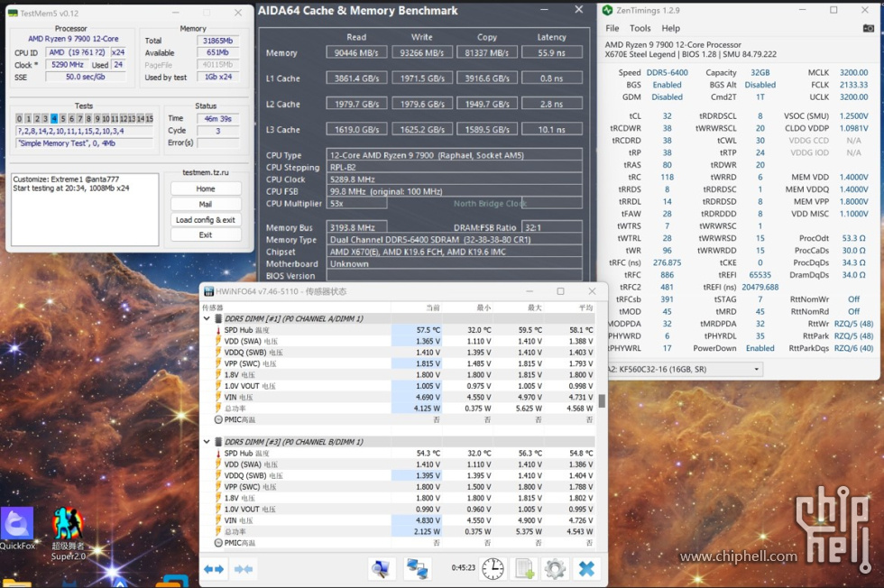884x588 pixels.
Task: Open ZenTimings Tools menu
Action: 640,28
